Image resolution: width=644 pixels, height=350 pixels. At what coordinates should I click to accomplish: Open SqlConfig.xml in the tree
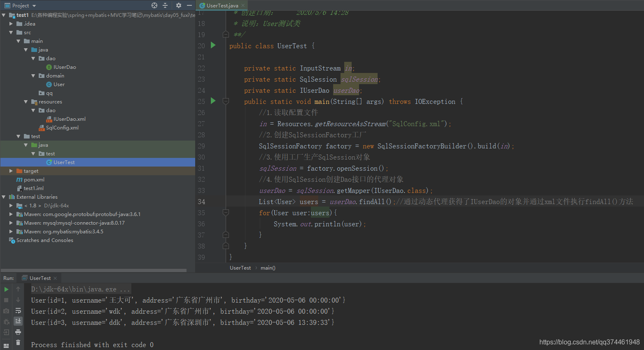[x=62, y=128]
